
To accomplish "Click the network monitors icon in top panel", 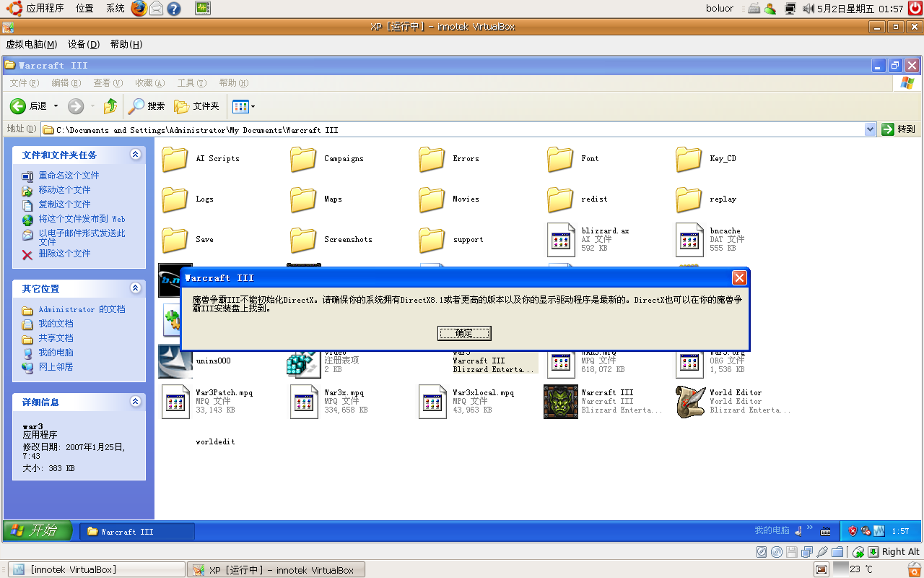I will [x=790, y=9].
